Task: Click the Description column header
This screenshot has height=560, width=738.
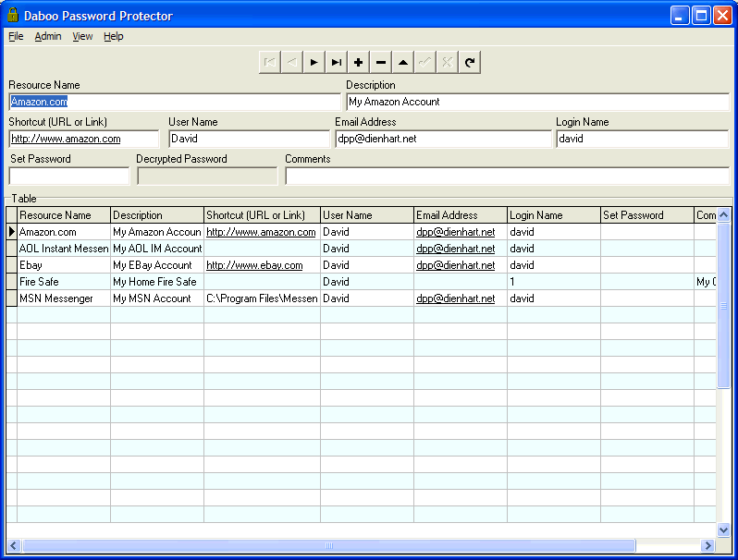Action: coord(157,215)
